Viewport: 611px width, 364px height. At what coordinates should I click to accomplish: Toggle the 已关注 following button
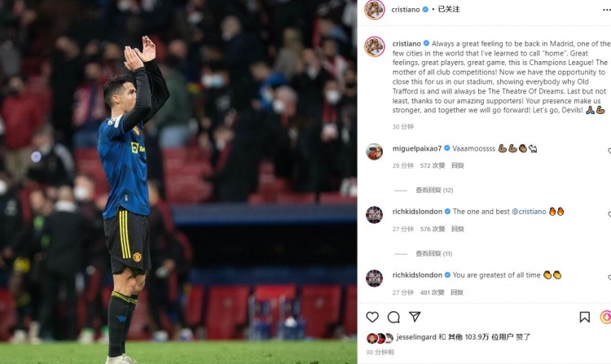[449, 9]
